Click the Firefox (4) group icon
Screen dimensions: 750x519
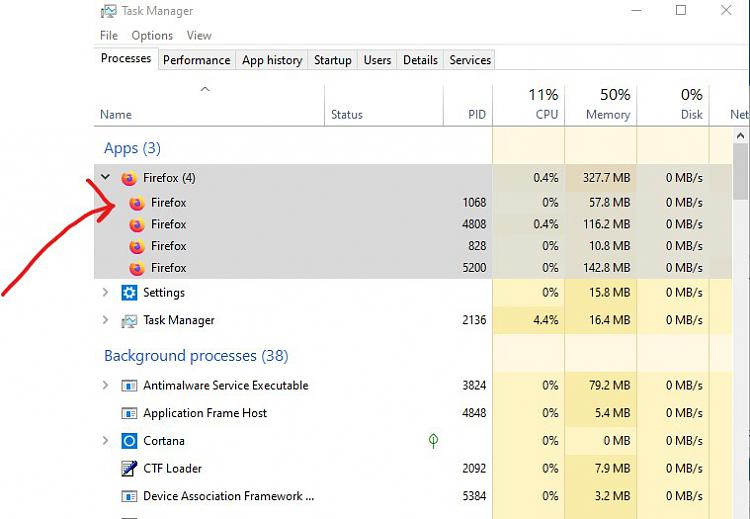tap(129, 178)
